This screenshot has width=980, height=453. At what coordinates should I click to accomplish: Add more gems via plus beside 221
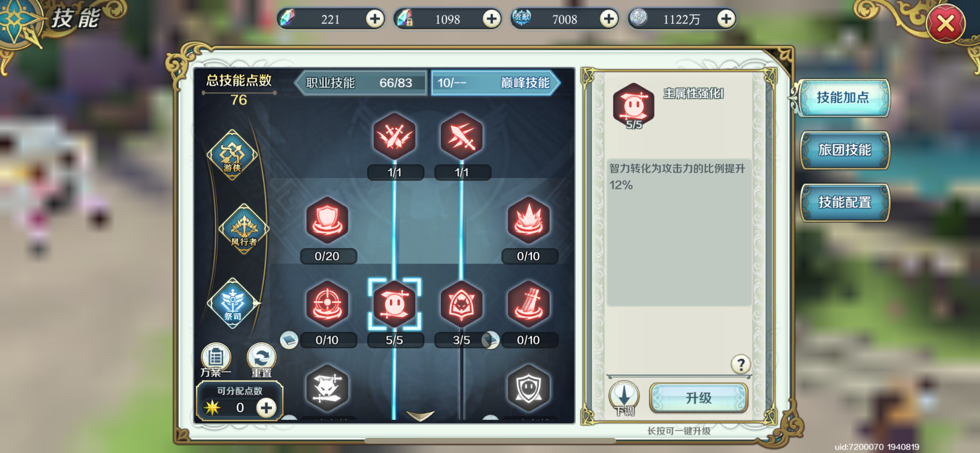click(375, 19)
